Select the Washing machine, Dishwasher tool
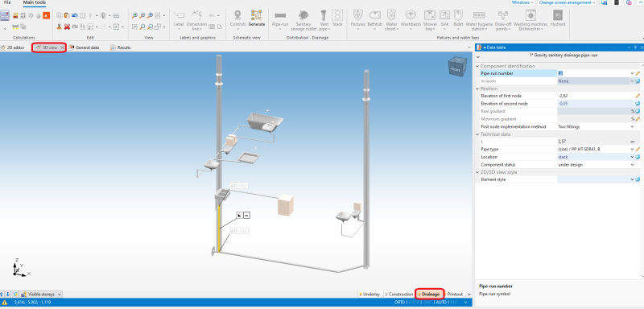The image size is (644, 309). pos(530,20)
